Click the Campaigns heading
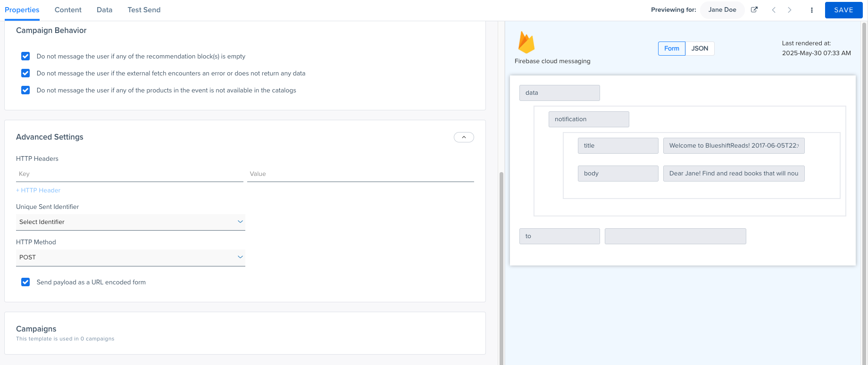 click(36, 329)
